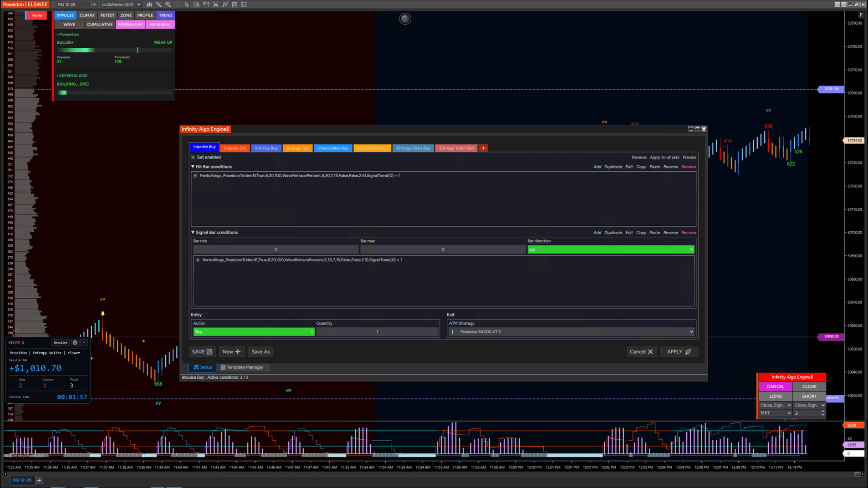Click the list menu toolbar icon
This screenshot has width=868, height=488.
244,5
